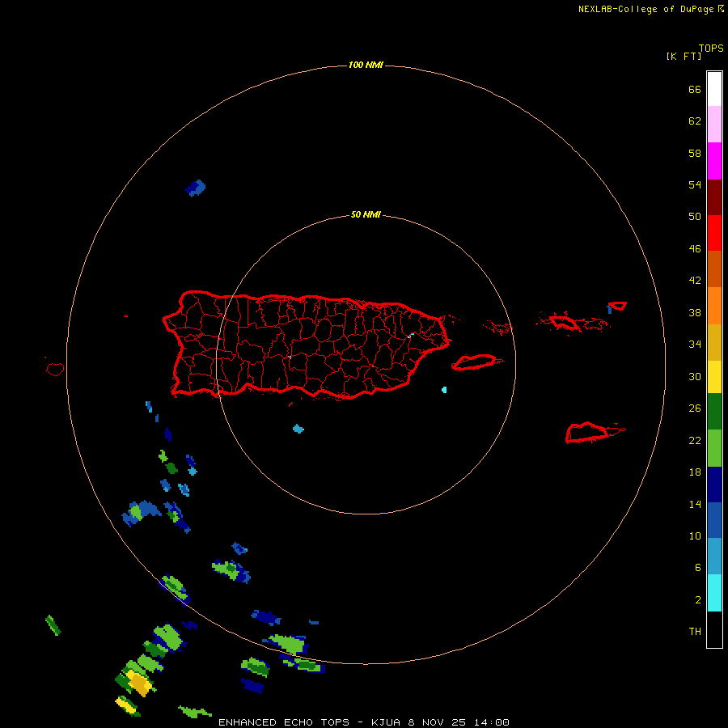The image size is (728, 728).
Task: Click the bright cyan legend swatch
Action: click(x=714, y=593)
